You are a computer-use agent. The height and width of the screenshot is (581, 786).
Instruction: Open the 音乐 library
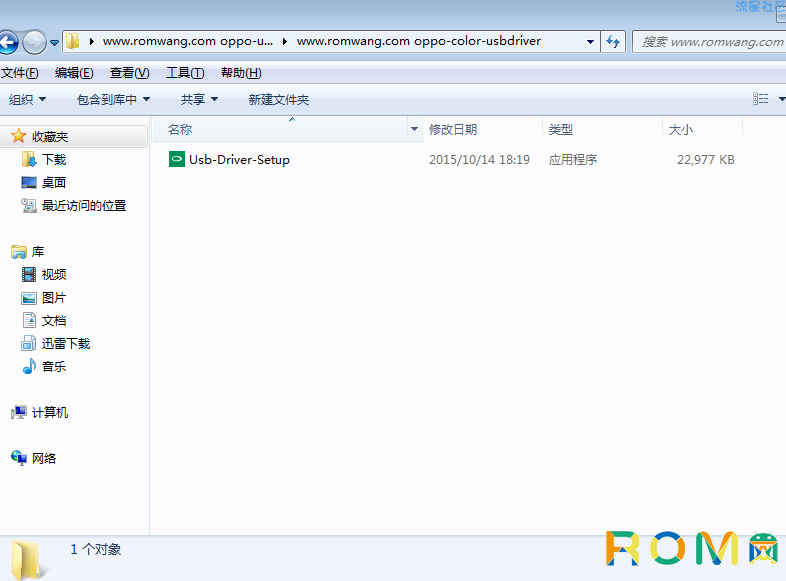[x=54, y=366]
